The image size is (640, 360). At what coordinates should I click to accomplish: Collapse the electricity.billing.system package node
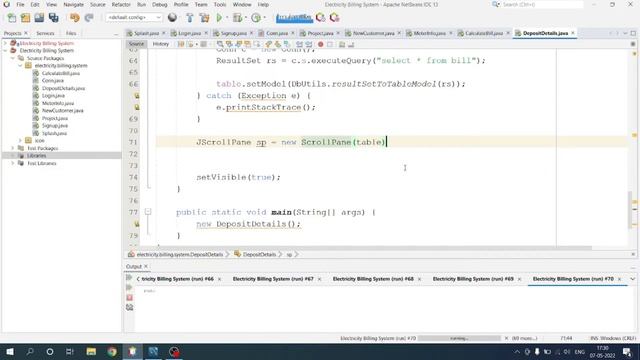pos(20,66)
